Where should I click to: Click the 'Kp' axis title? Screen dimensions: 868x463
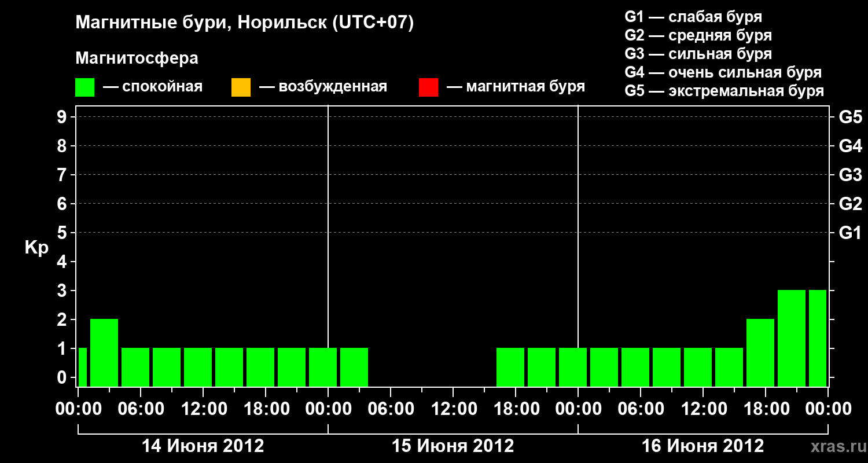36,248
